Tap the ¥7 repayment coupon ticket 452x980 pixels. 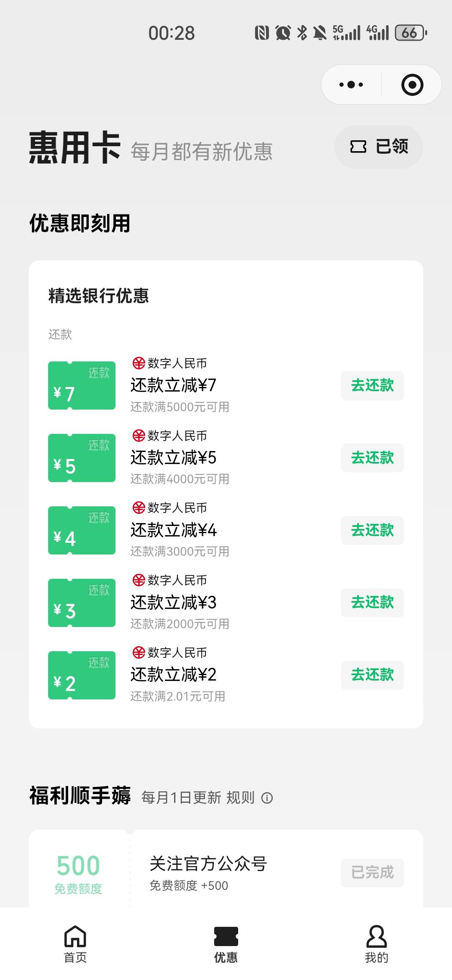pos(82,385)
